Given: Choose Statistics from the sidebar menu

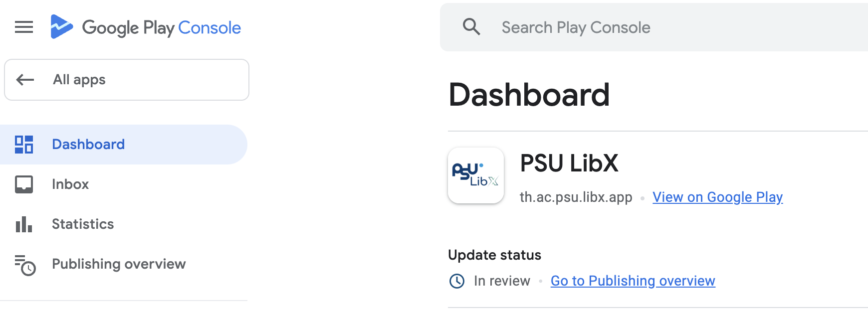Looking at the screenshot, I should 82,224.
